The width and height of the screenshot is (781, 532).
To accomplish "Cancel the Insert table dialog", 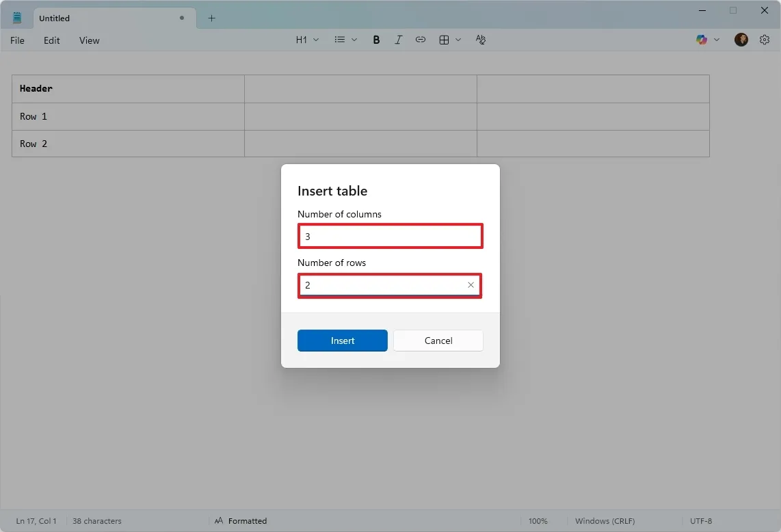I will tap(438, 341).
